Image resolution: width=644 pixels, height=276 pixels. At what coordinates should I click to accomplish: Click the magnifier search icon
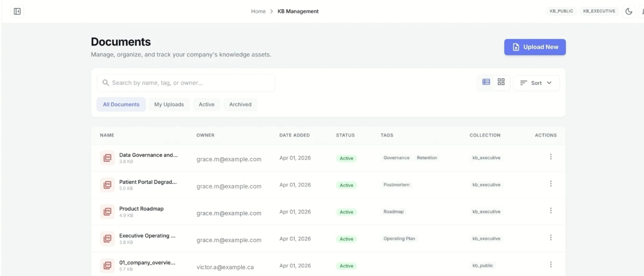click(106, 83)
